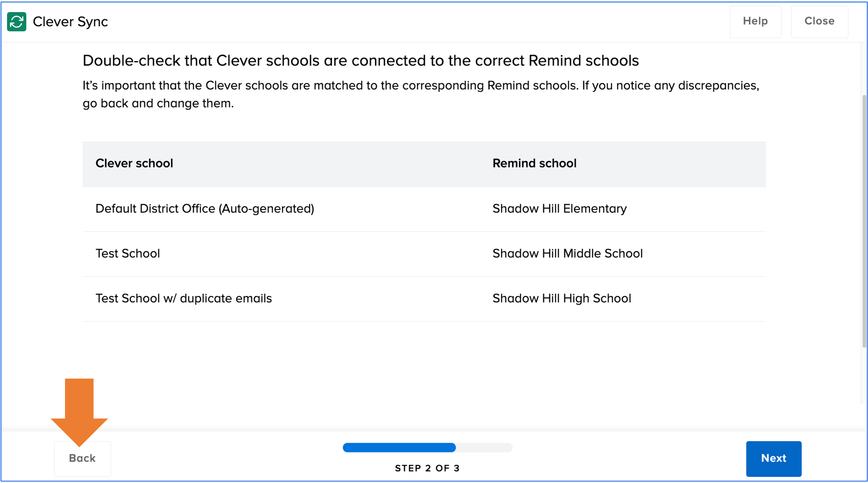868x483 pixels.
Task: Click the Clever school column header
Action: click(x=134, y=163)
